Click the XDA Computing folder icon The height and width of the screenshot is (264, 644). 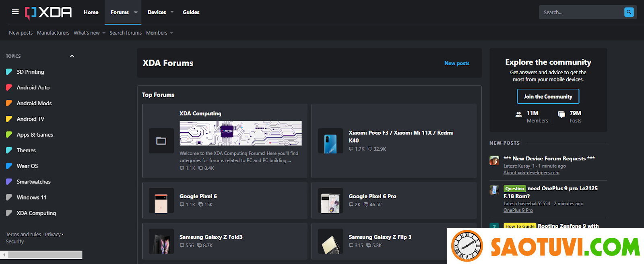[161, 141]
